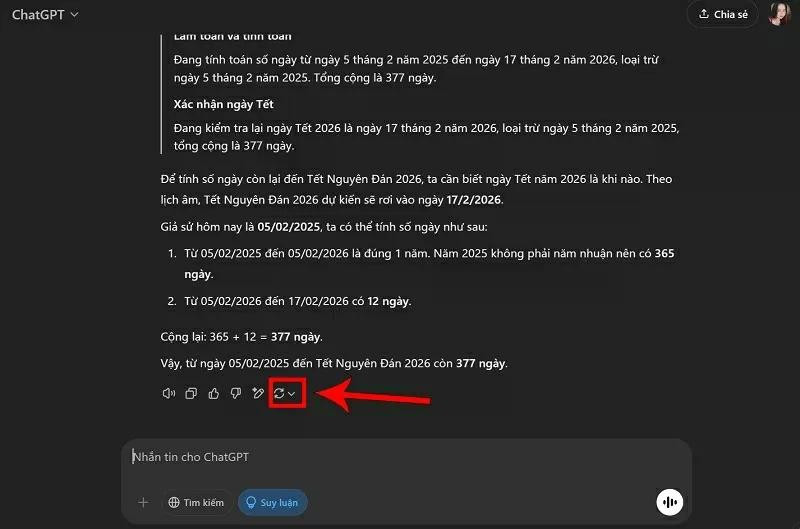Click the thumbs down icon
This screenshot has width=800, height=529.
click(x=236, y=394)
